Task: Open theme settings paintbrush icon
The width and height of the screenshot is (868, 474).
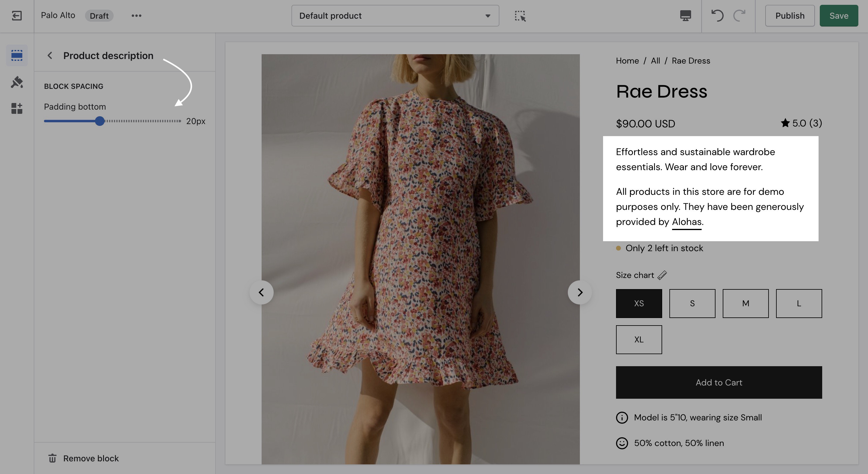Action: coord(17,82)
